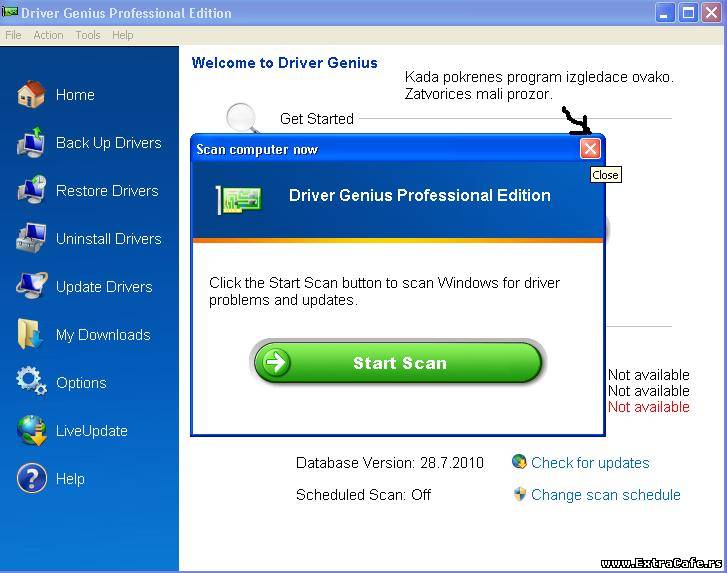Click the magnifying glass near Get Started
The width and height of the screenshot is (727, 573).
coord(241,118)
